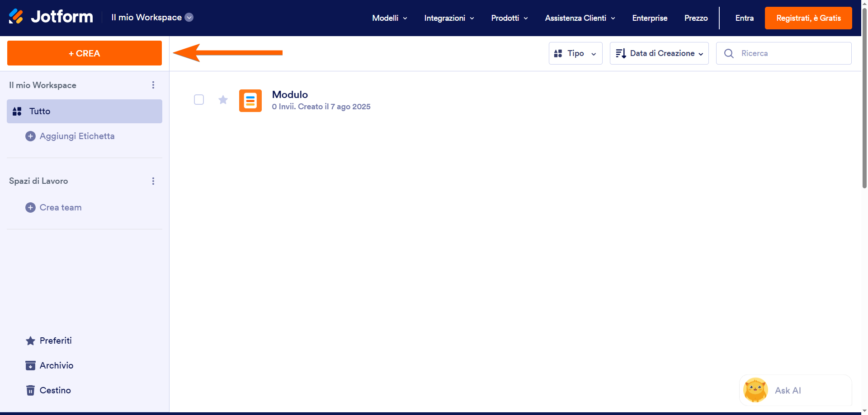Open the Tipo filter dropdown
This screenshot has width=868, height=415.
tap(575, 53)
